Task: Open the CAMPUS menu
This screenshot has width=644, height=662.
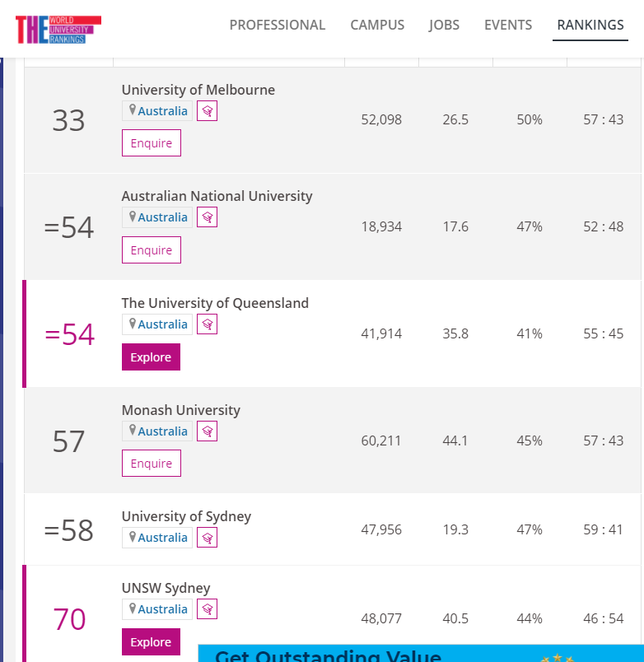Action: [377, 25]
